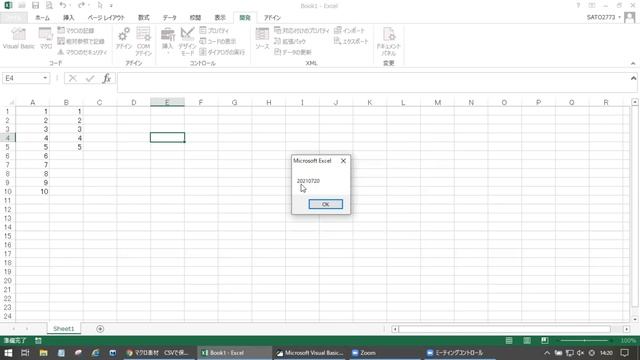The image size is (640, 360).
Task: Open the Name Box dropdown showing E4
Action: coord(45,78)
